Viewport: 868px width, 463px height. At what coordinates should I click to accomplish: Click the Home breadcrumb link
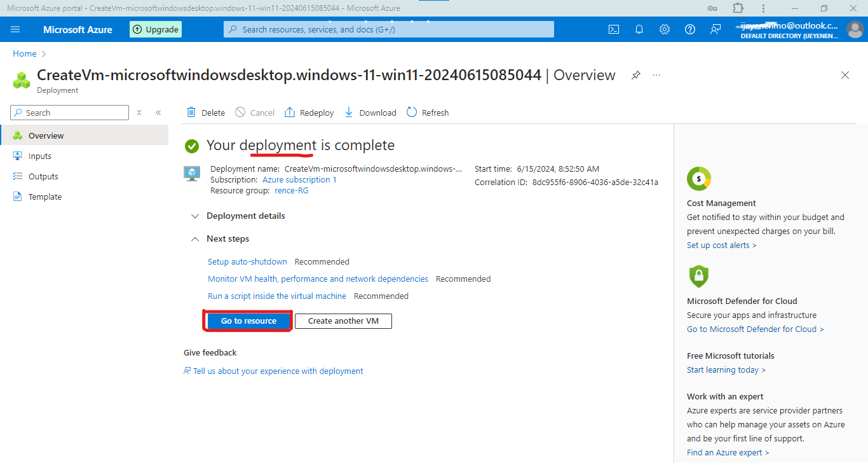click(x=25, y=53)
